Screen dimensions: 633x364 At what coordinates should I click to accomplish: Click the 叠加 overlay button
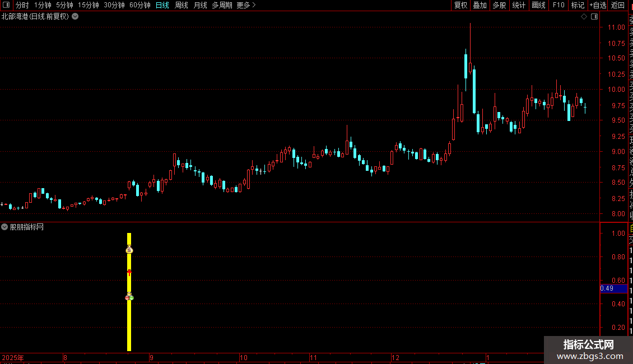coord(480,5)
